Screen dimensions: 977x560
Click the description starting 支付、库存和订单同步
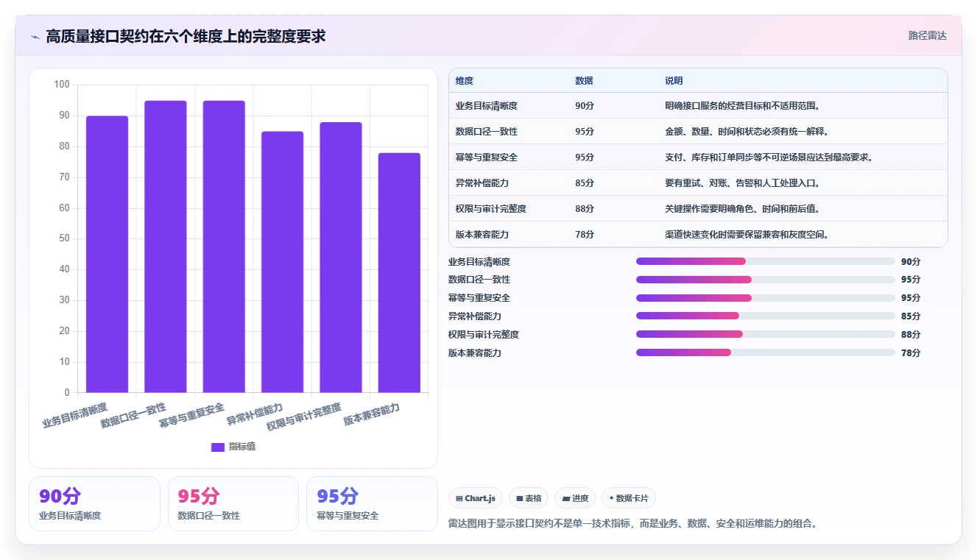[769, 157]
